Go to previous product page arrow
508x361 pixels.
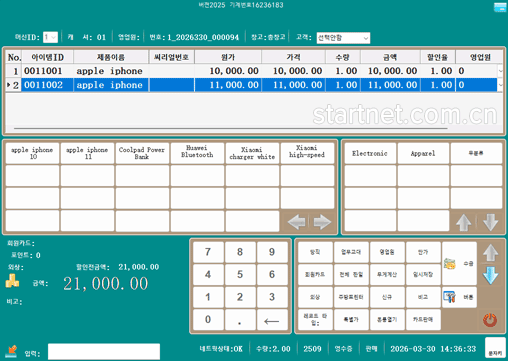[296, 222]
